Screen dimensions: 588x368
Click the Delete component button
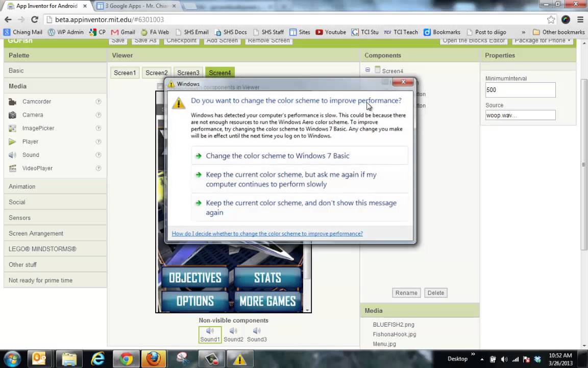[x=436, y=293]
